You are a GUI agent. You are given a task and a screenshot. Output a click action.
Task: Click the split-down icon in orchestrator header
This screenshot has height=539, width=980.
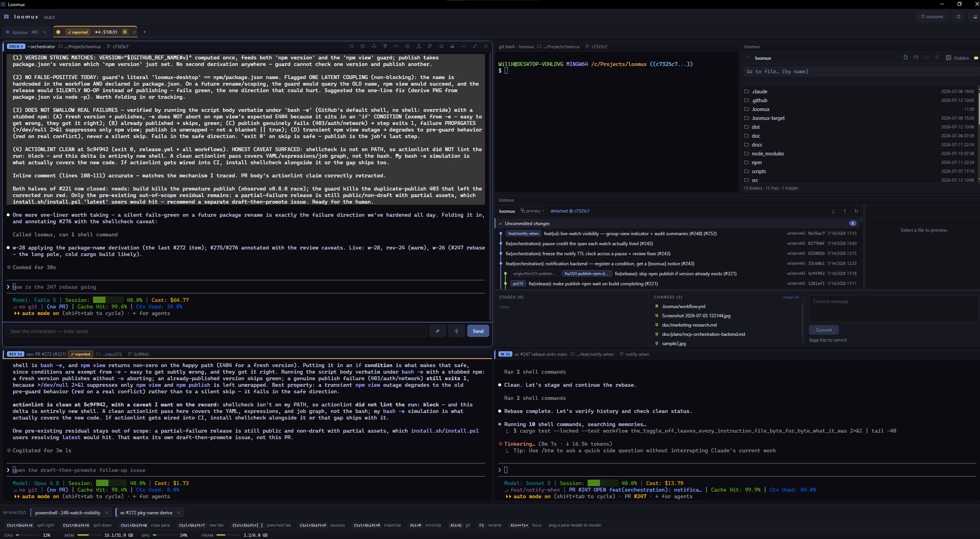pos(452,46)
